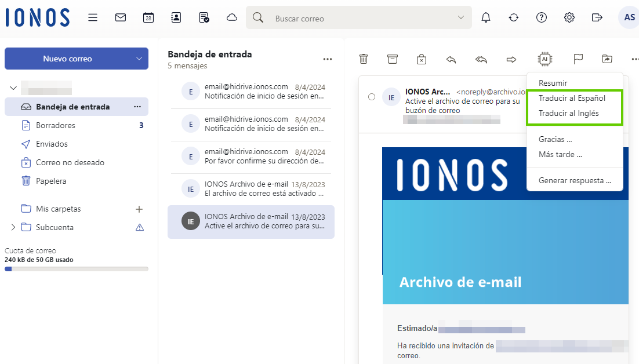Open the El archivo de correo está activado email

(x=251, y=189)
